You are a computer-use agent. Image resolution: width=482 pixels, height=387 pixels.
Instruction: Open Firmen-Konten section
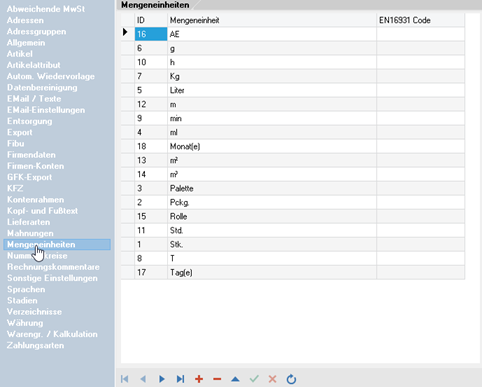coord(35,166)
